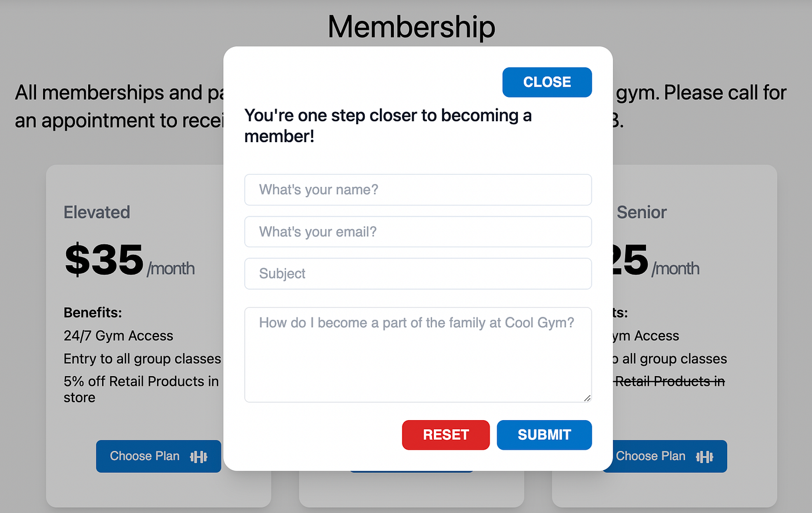Viewport: 812px width, 513px height.
Task: Click the name input field
Action: 418,190
